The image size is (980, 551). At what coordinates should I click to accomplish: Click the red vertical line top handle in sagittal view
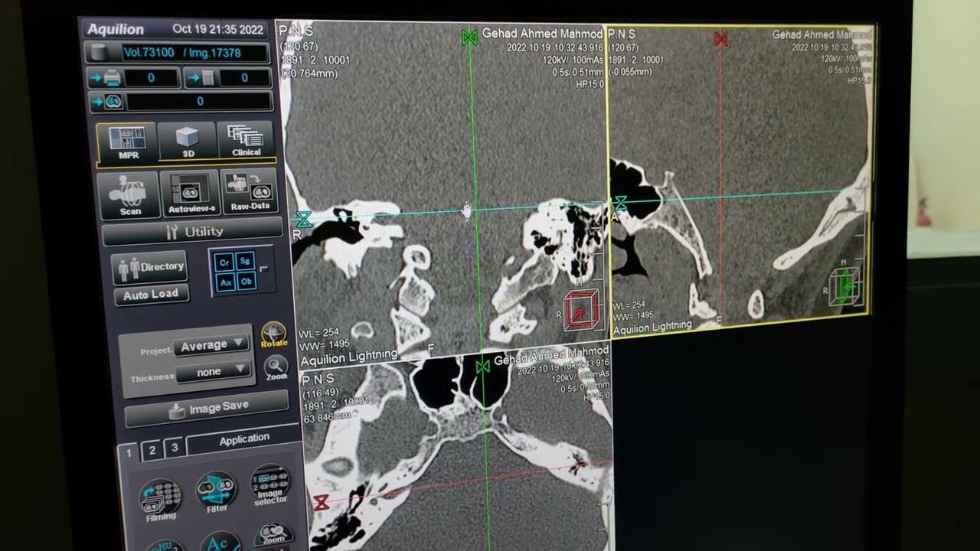click(720, 39)
